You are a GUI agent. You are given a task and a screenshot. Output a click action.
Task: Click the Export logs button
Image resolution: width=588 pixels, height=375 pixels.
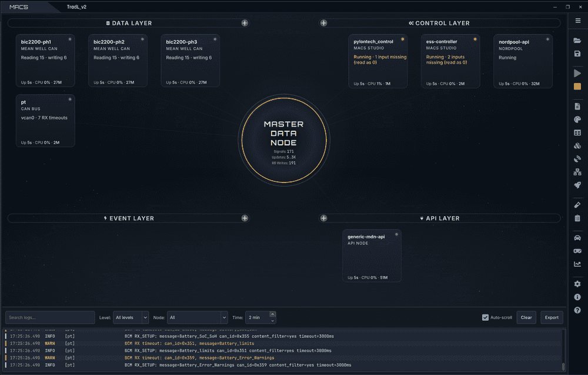[552, 317]
